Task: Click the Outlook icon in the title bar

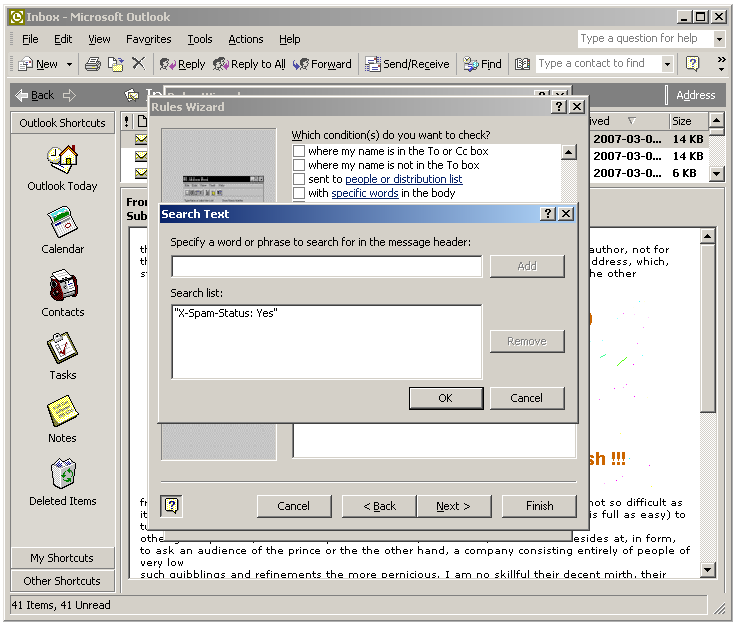Action: 16,17
